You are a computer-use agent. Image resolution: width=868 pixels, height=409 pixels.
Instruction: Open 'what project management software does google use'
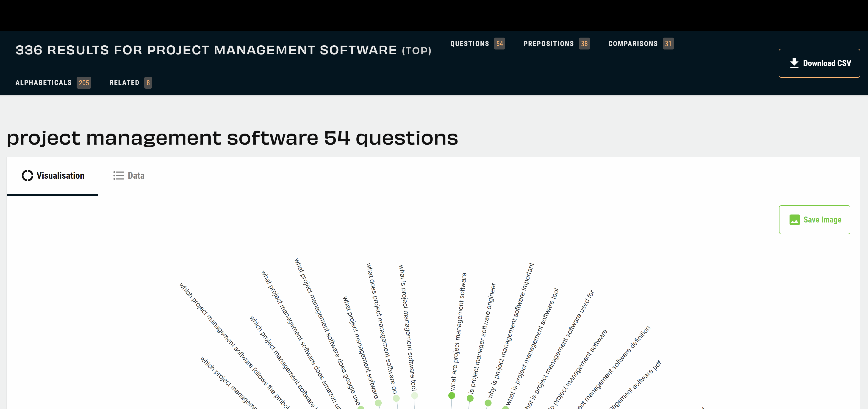(x=327, y=332)
